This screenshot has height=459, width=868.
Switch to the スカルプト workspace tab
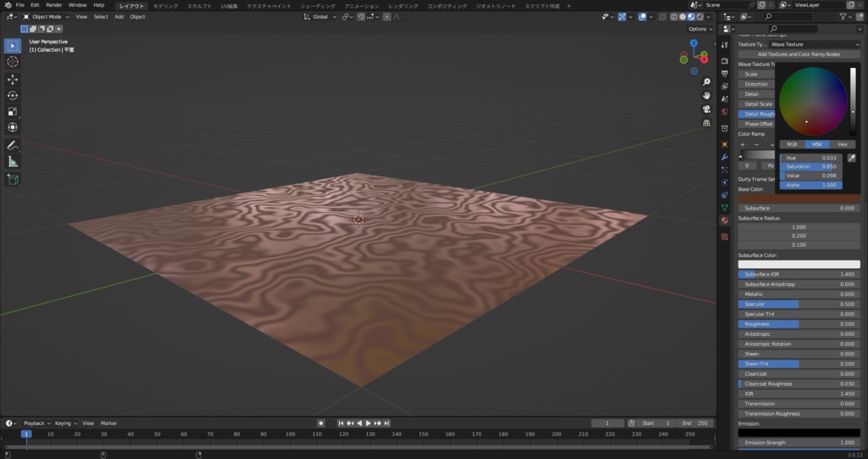[x=199, y=6]
